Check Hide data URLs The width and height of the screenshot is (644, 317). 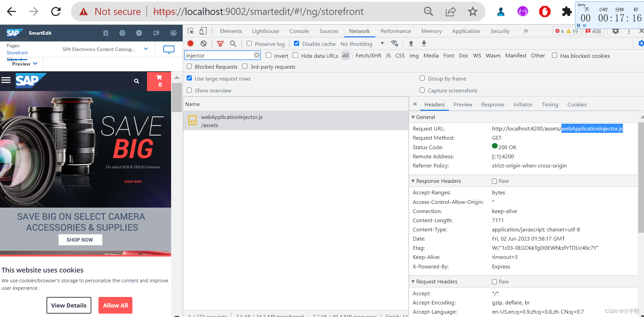tap(295, 55)
